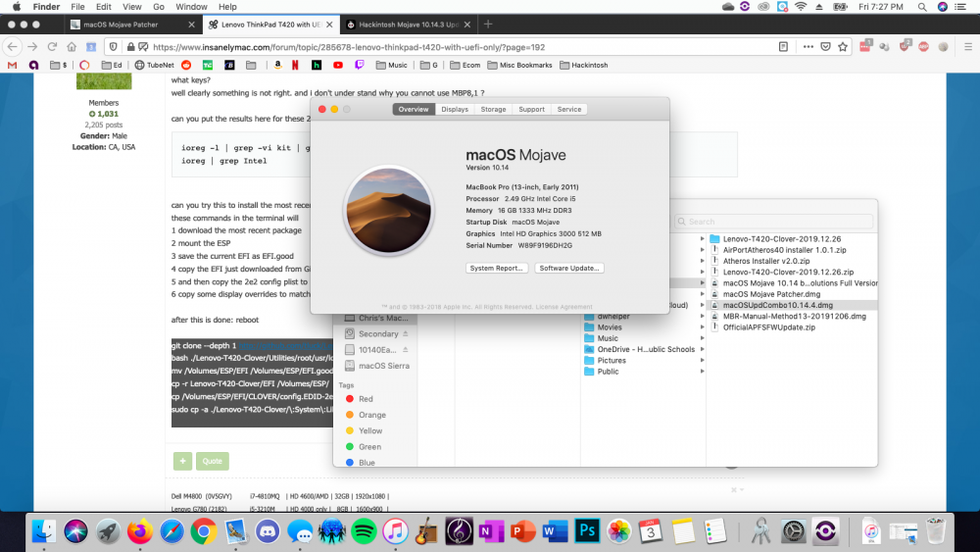Open the Go menu in menu bar
Image resolution: width=980 pixels, height=552 pixels.
pos(159,7)
